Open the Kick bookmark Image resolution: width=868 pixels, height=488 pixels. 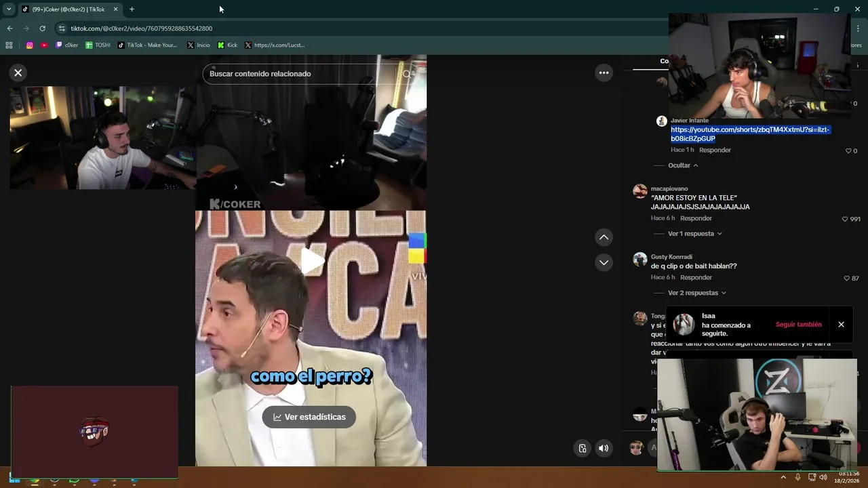click(227, 45)
